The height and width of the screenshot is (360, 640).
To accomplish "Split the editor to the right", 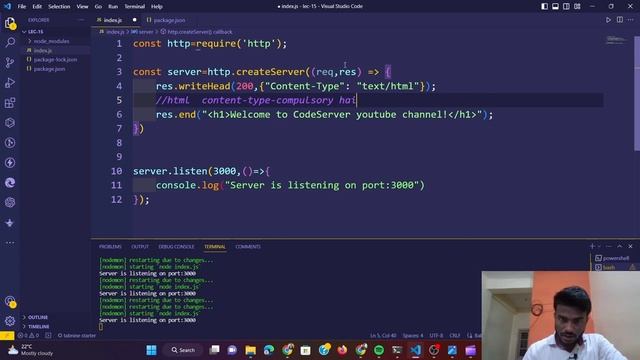I will (x=620, y=20).
